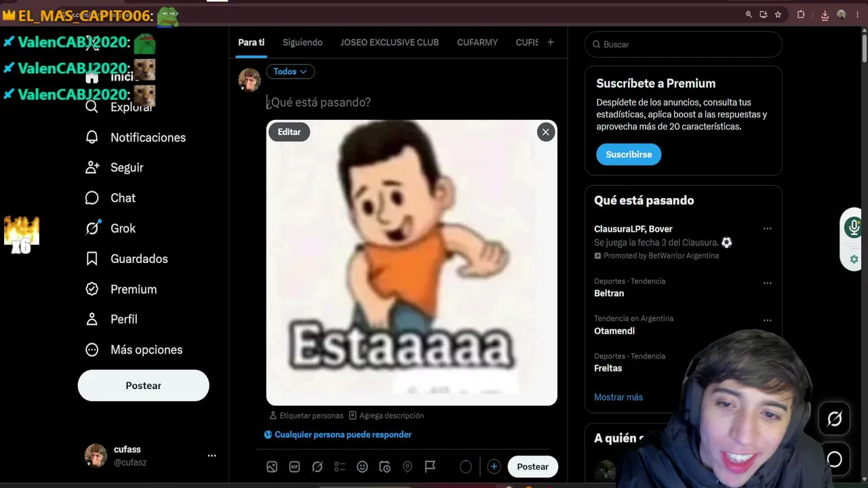Change who can reply setting

[x=338, y=434]
